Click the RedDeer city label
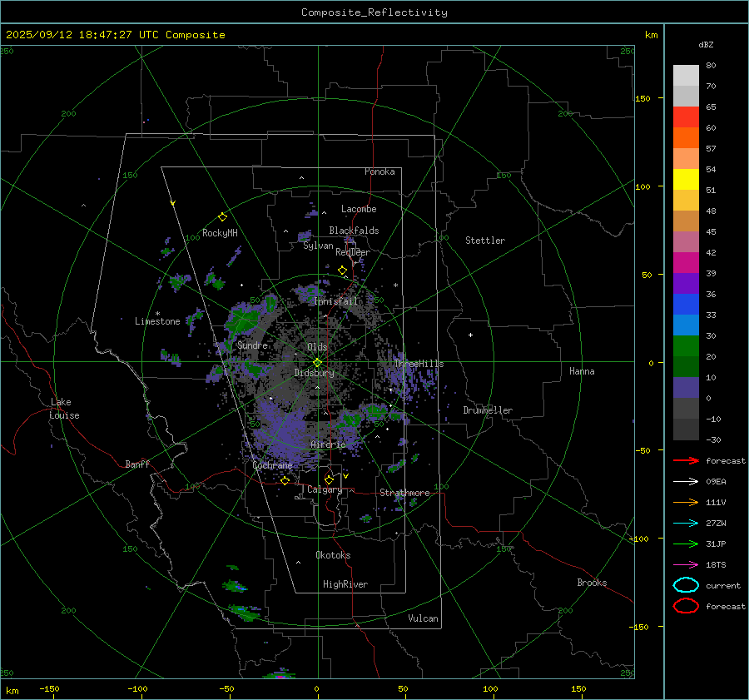 click(353, 252)
